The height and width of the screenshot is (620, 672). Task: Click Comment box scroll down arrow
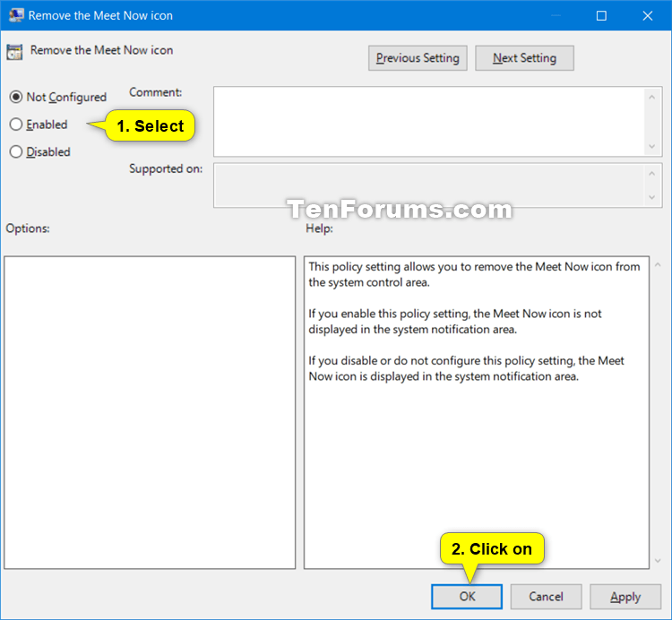(x=652, y=147)
